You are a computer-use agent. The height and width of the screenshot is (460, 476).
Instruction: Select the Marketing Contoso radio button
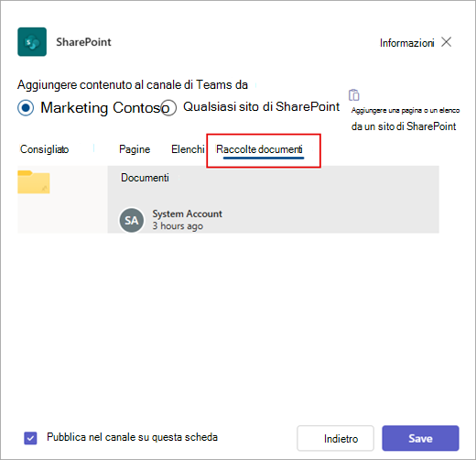point(26,107)
